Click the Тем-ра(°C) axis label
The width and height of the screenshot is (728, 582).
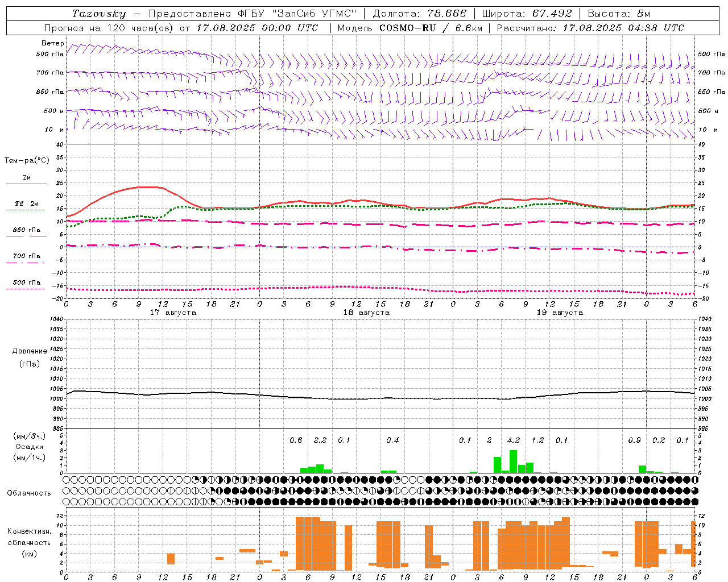pos(27,161)
